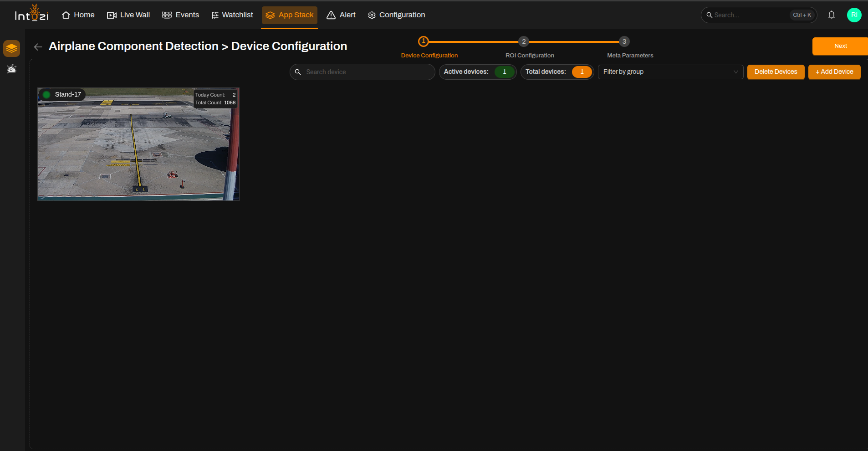Screen dimensions: 868x451
Task: Click the Next button
Action: [x=840, y=46]
